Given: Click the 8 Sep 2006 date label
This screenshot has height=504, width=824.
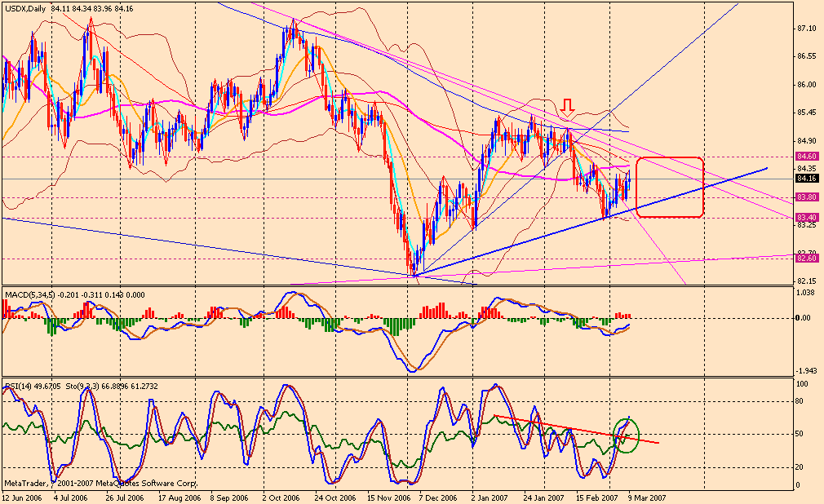Looking at the screenshot, I should coord(229,497).
